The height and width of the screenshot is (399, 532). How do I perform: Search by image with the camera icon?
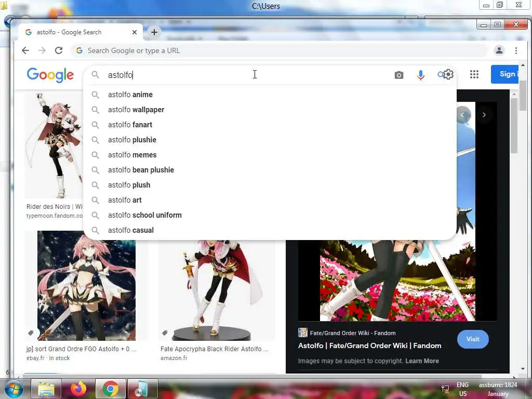(x=399, y=75)
